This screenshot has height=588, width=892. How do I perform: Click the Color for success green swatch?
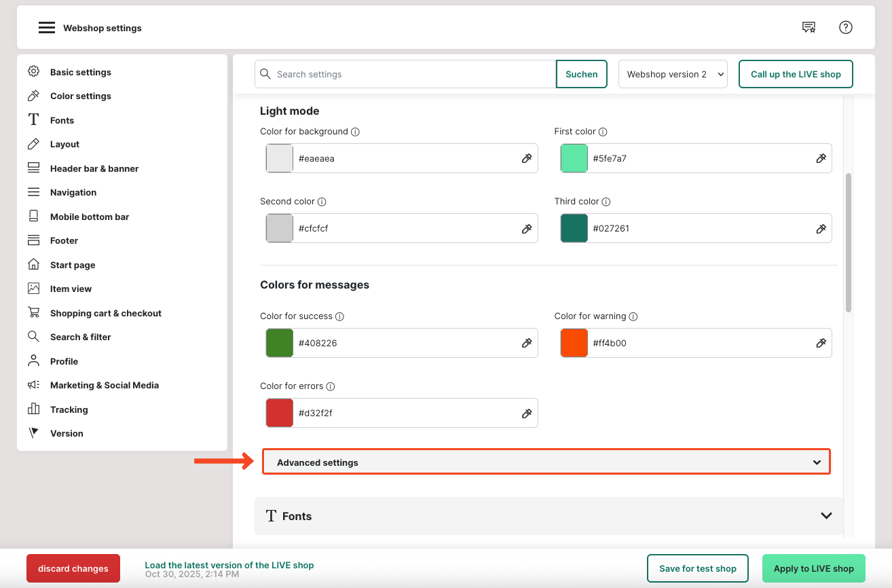coord(280,344)
